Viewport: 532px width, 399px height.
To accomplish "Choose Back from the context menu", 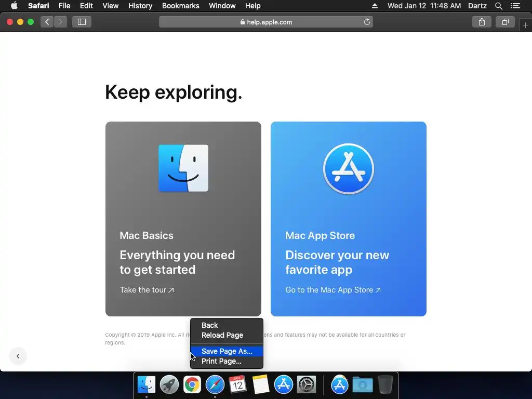I will [x=227, y=325].
